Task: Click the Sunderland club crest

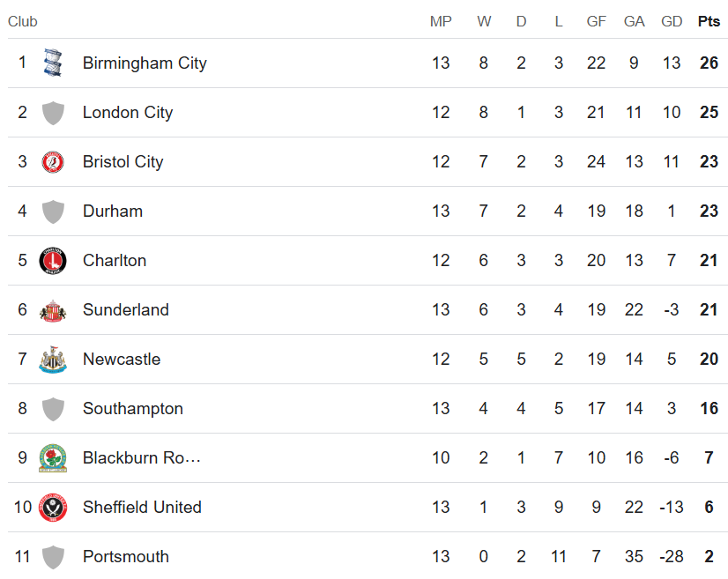Action: click(53, 310)
